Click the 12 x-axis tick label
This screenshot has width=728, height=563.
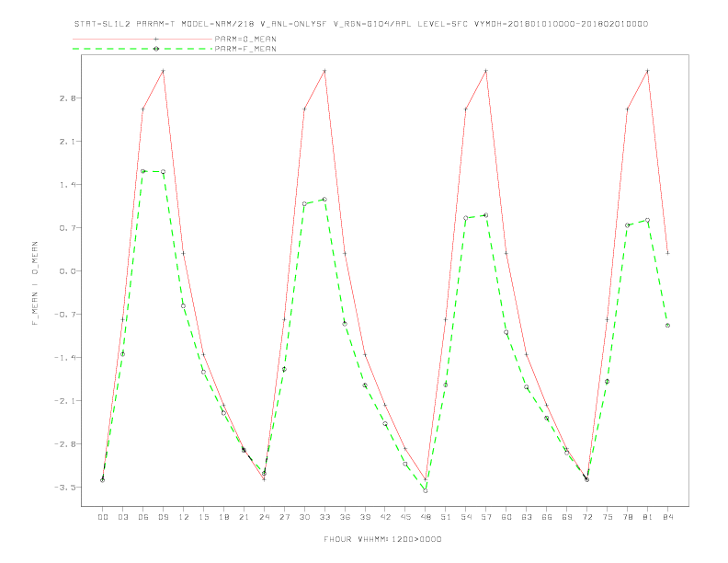point(184,517)
